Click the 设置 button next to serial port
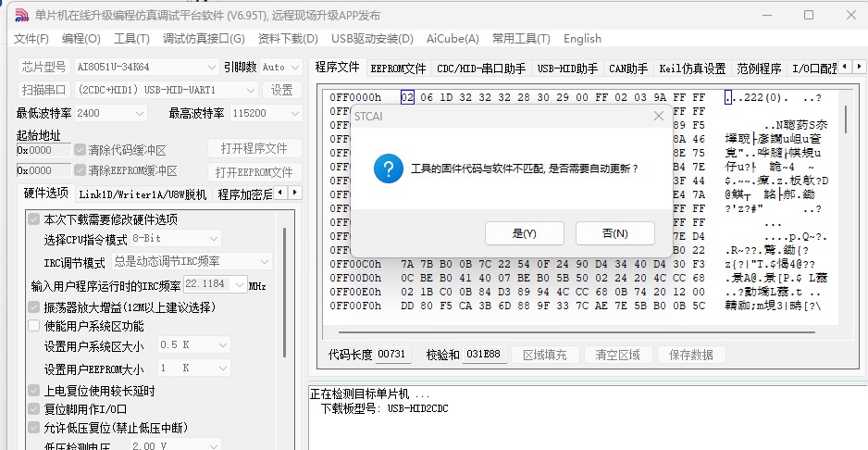868x450 pixels. click(x=281, y=90)
